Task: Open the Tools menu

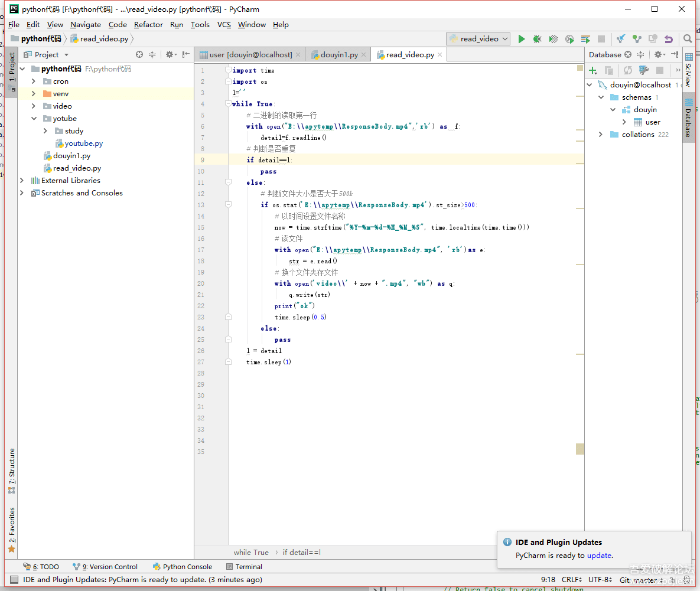Action: (x=200, y=25)
